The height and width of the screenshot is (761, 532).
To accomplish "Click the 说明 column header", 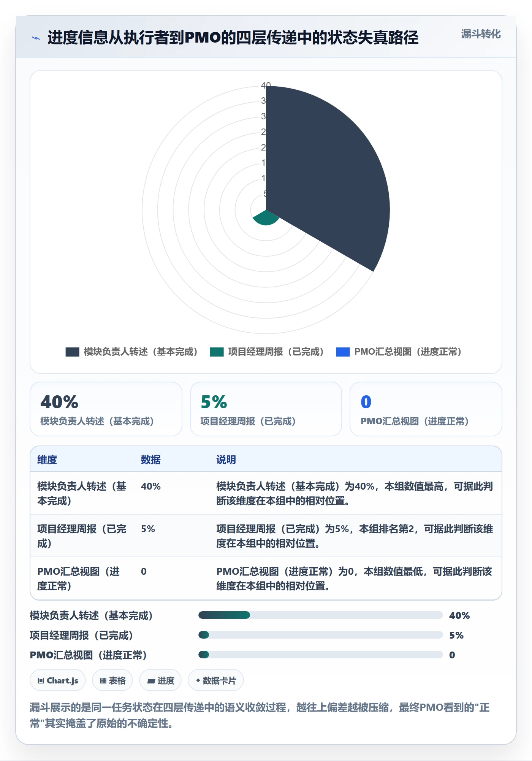I will click(x=226, y=460).
